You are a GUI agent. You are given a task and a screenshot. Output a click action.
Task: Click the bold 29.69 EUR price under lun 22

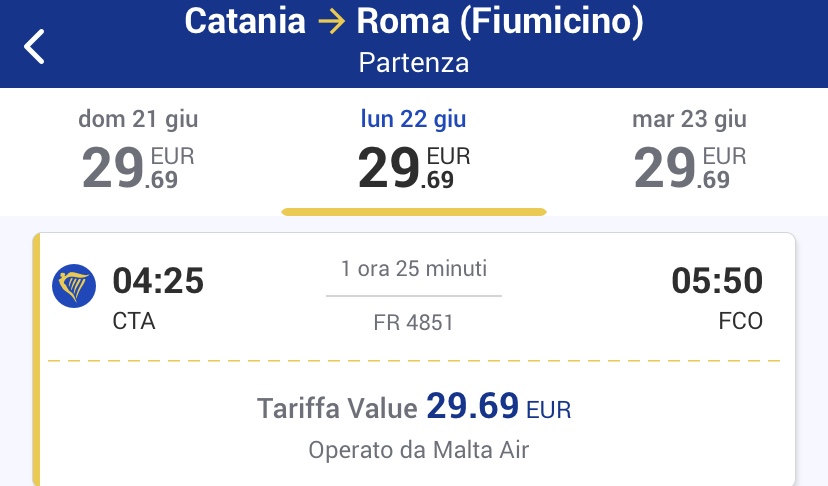click(414, 166)
